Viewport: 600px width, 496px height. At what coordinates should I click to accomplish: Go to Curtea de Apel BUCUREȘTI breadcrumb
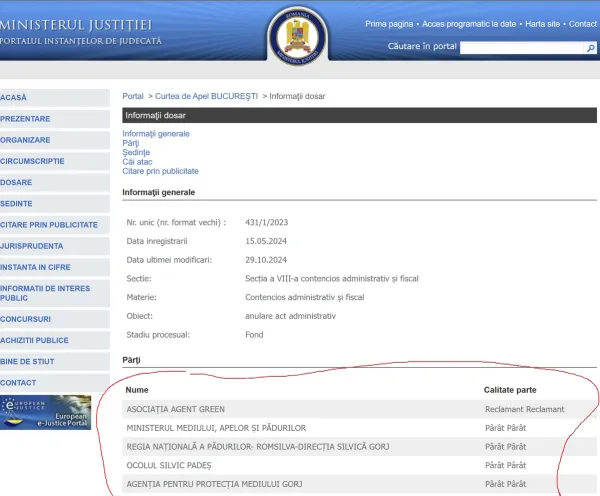[x=206, y=96]
